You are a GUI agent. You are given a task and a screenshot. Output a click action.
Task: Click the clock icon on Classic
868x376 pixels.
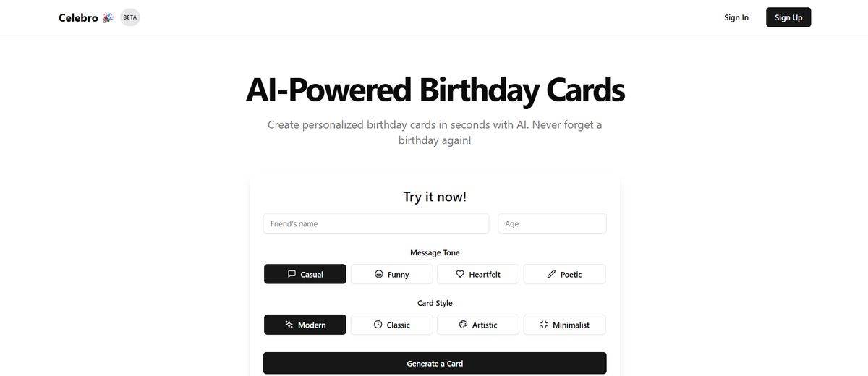pos(378,325)
